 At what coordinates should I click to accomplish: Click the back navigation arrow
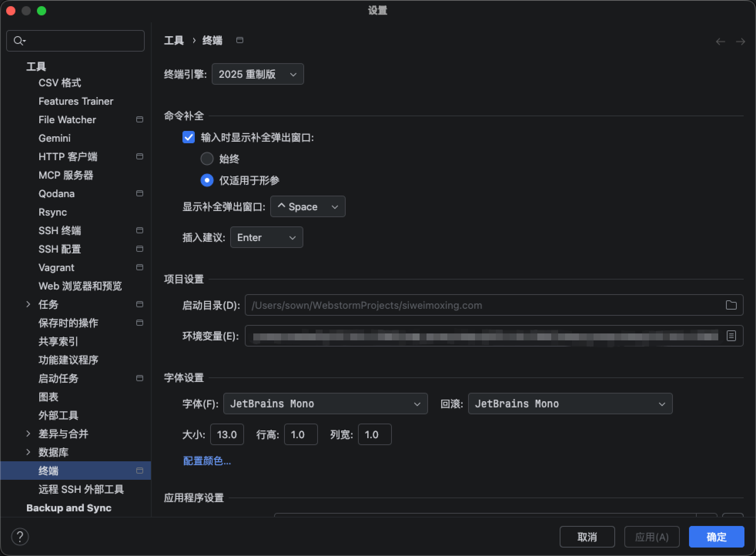720,41
